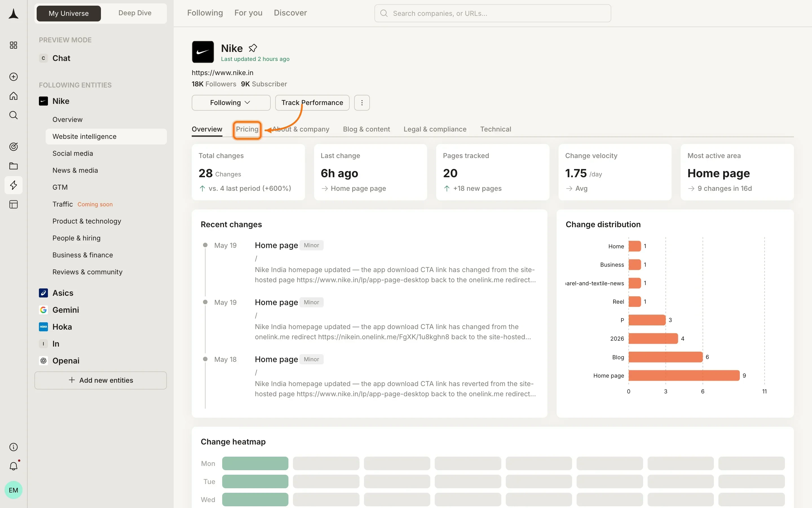
Task: Select Website intelligence in sidebar
Action: [106, 136]
